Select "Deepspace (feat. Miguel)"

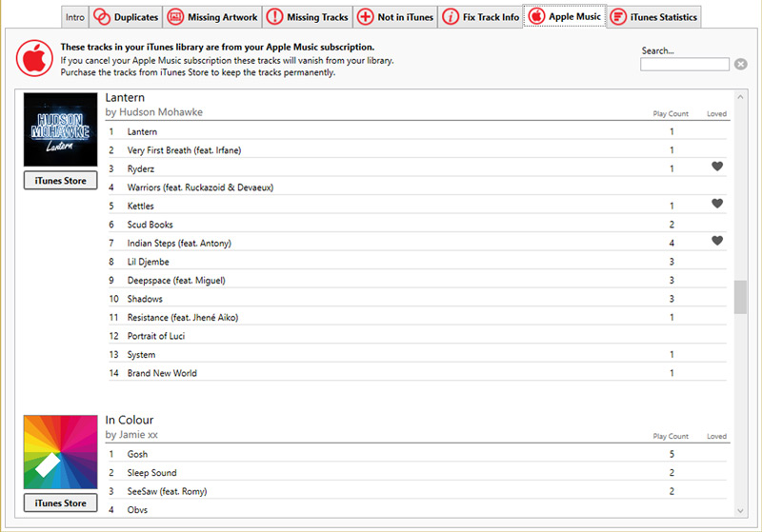point(417,280)
